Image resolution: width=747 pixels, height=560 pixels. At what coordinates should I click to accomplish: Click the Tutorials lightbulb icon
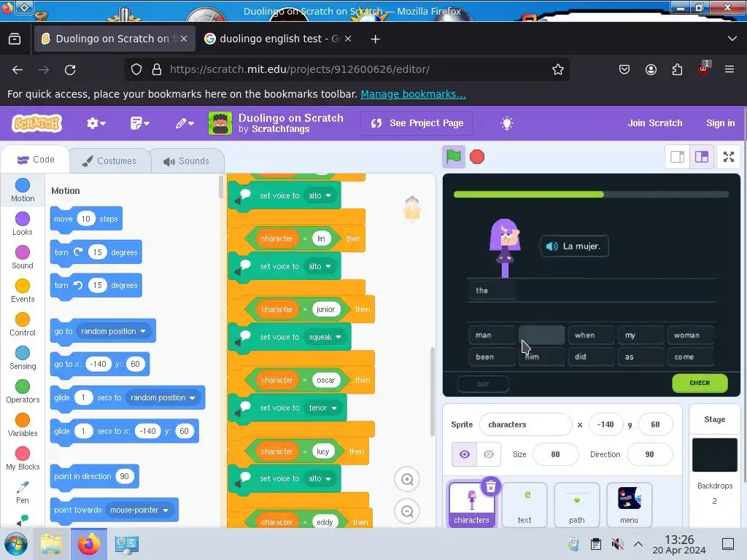click(507, 123)
